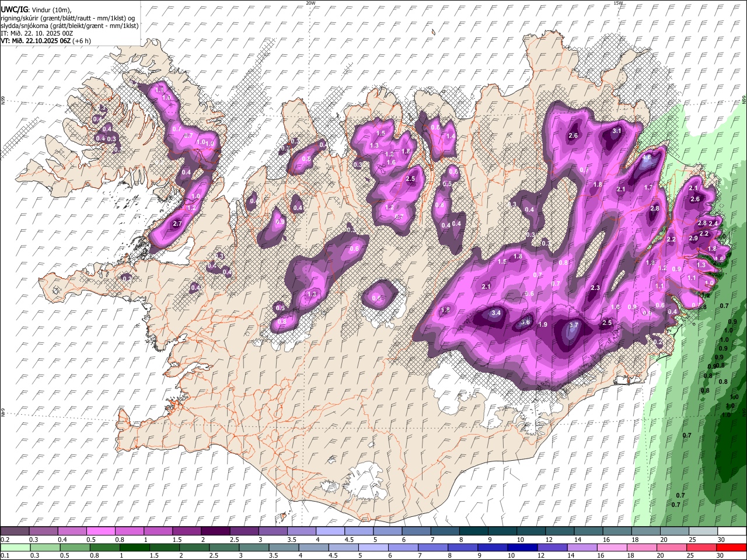The height and width of the screenshot is (560, 747).
Task: Click the 2.7 value in the western band
Action: point(178,223)
